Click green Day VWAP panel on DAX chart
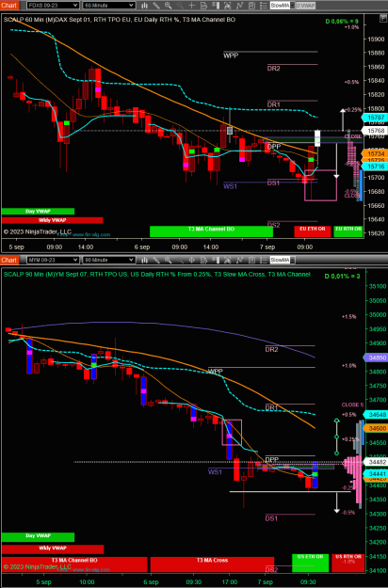The width and height of the screenshot is (388, 588). pyautogui.click(x=38, y=212)
